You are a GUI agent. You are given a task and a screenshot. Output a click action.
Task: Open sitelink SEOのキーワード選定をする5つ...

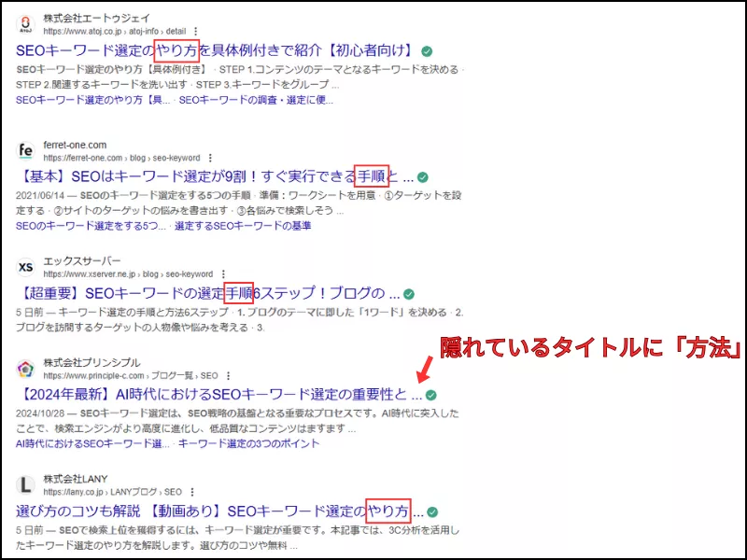pos(91,226)
